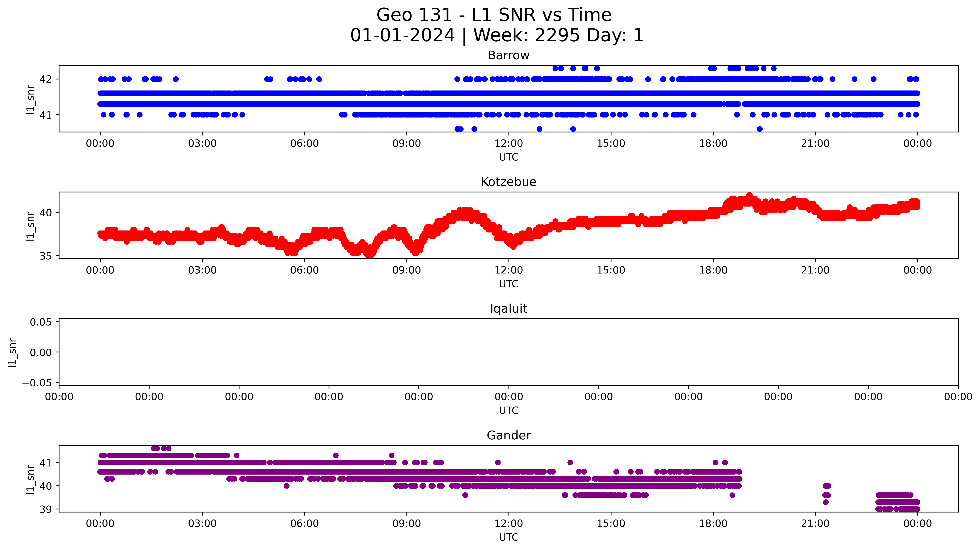Screen dimensions: 980x550
Task: Click the '18:00' tick under the Kotzebue plot
Action: (713, 270)
